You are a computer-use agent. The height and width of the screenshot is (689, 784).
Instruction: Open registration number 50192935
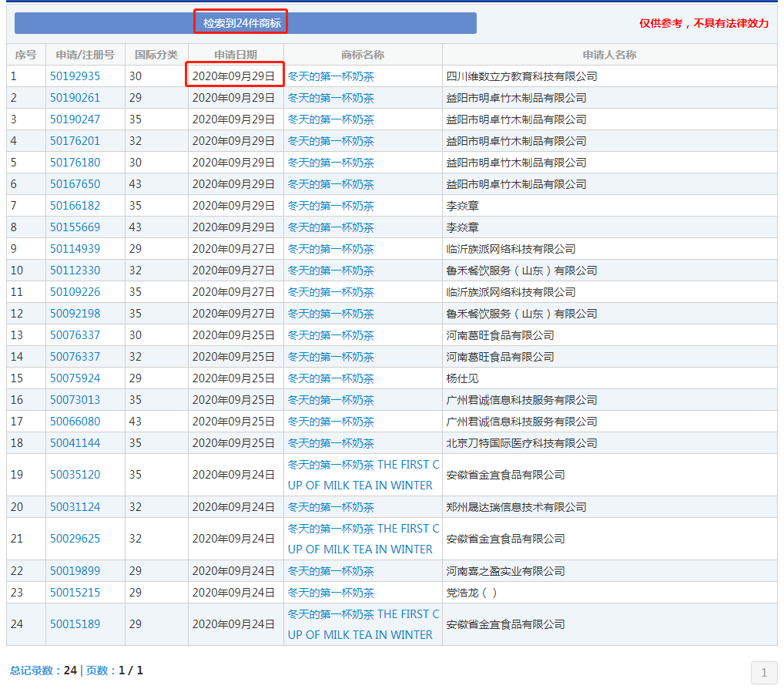pos(75,76)
